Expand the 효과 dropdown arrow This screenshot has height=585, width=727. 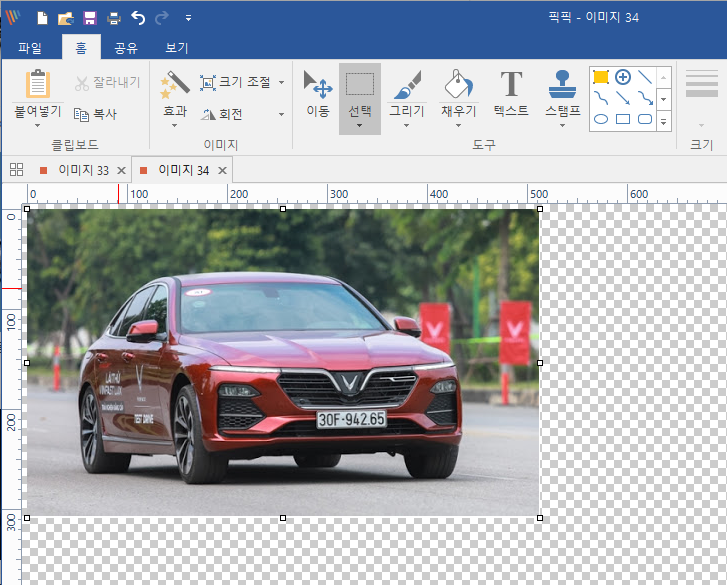pos(175,126)
